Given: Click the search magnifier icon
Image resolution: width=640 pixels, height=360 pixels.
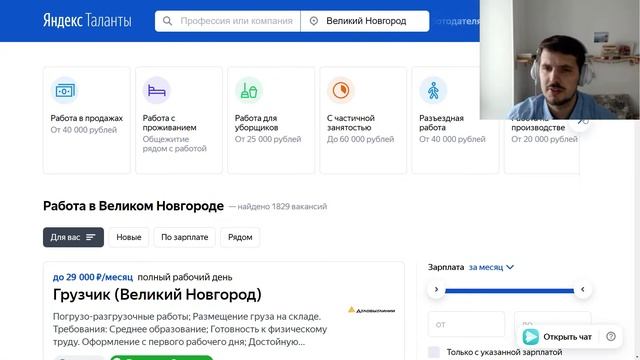Looking at the screenshot, I should pyautogui.click(x=167, y=21).
